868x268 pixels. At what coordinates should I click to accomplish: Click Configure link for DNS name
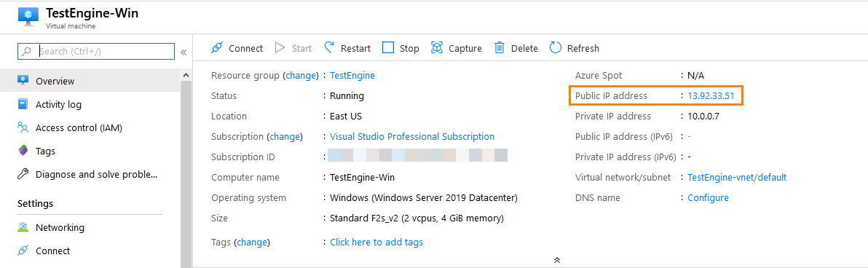click(x=708, y=197)
